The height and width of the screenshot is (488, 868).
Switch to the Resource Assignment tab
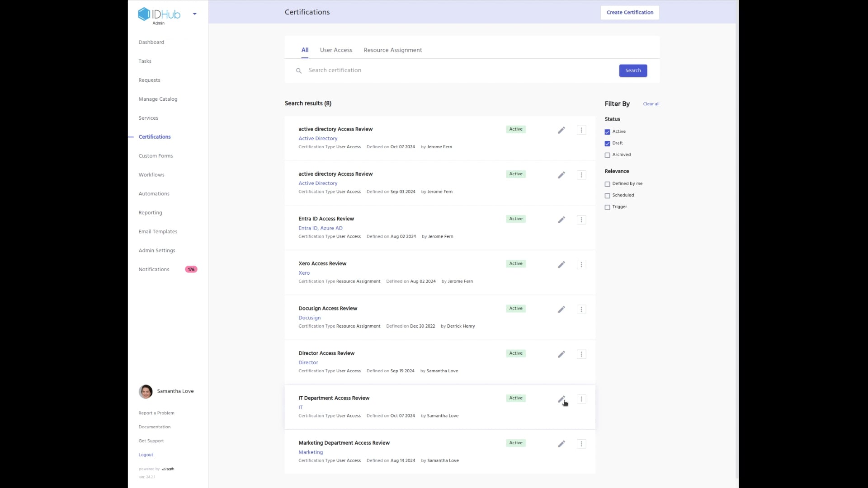(393, 50)
